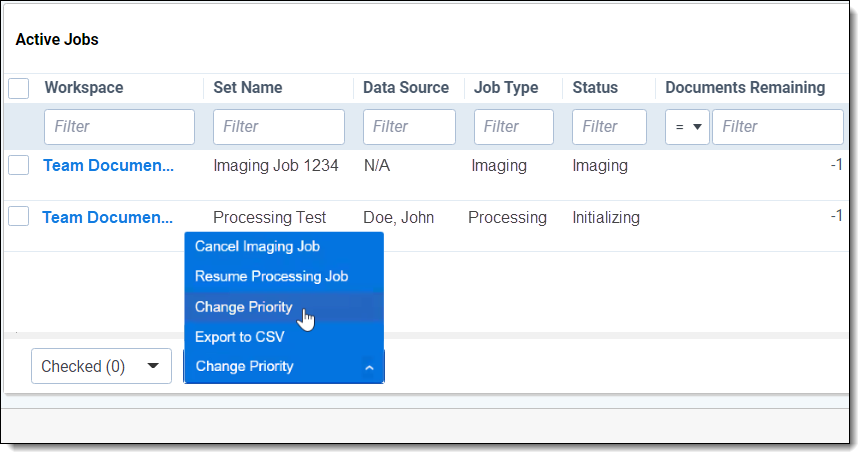Sort by the Data Source column header

click(406, 88)
